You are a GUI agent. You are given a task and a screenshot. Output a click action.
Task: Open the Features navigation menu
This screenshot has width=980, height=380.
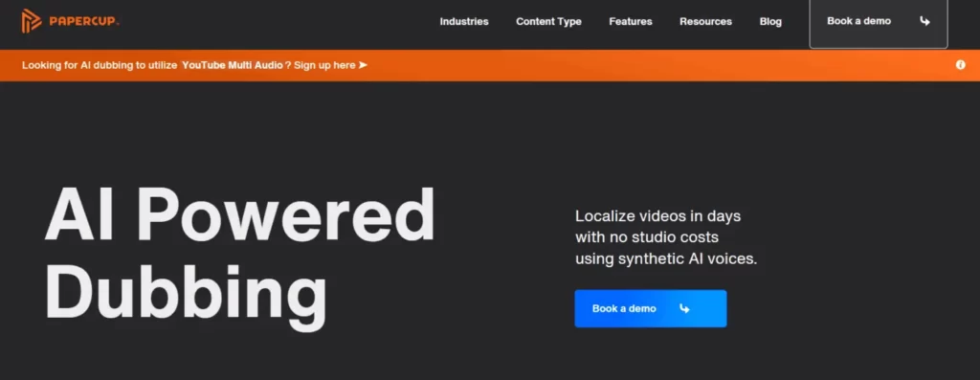click(x=630, y=21)
